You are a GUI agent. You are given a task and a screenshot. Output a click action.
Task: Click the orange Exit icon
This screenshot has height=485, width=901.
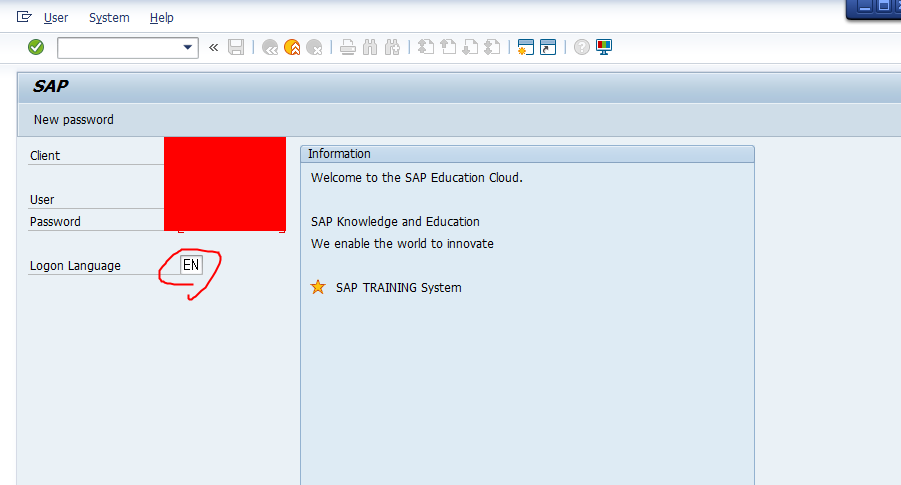pos(292,47)
